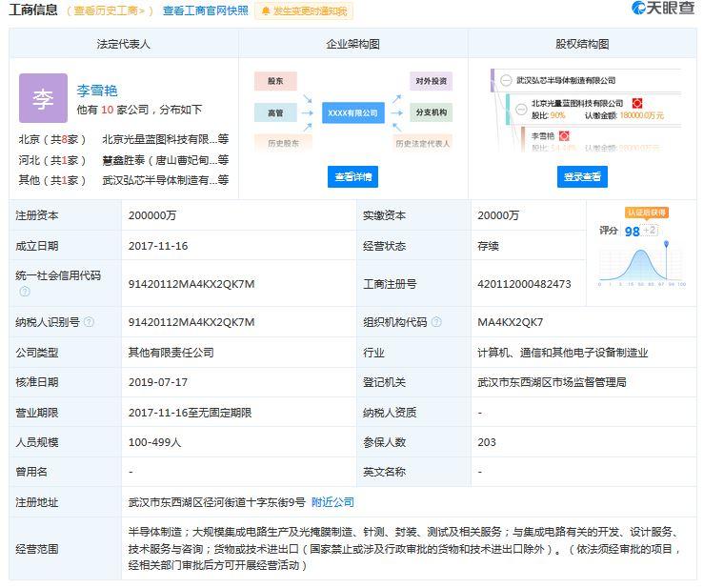The image size is (704, 588).
Task: Click the bell icon in notify button
Action: point(266,11)
